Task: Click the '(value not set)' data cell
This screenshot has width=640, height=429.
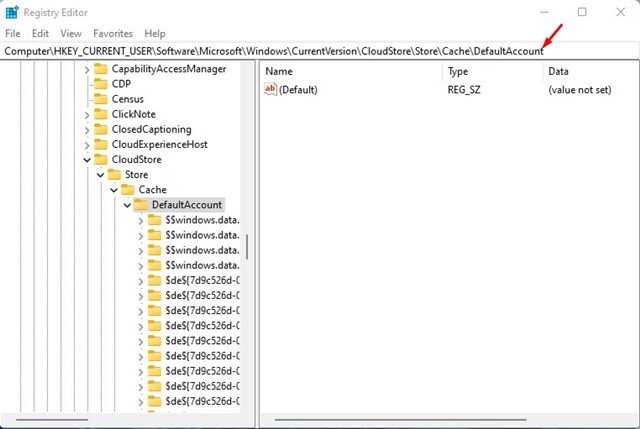Action: [580, 90]
